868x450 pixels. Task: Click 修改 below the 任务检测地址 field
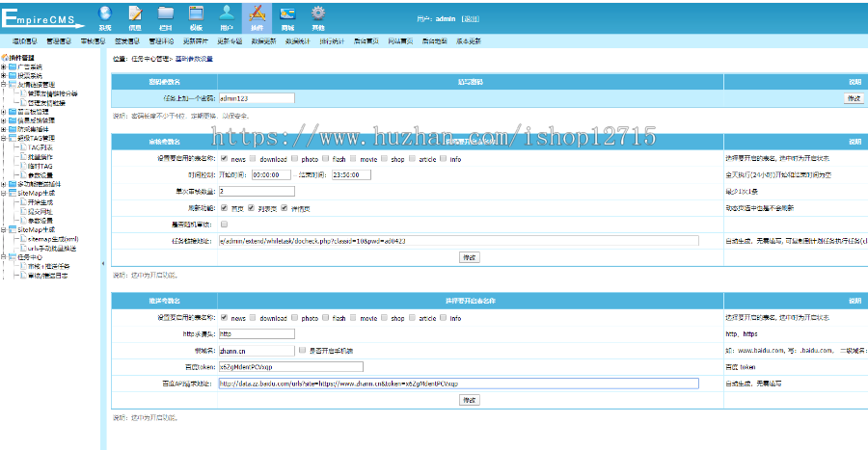point(470,257)
